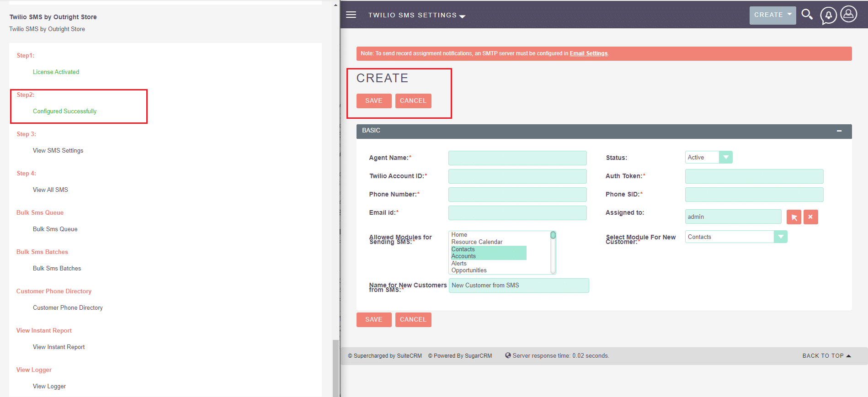Open the top CREATE dropdown

coord(772,15)
